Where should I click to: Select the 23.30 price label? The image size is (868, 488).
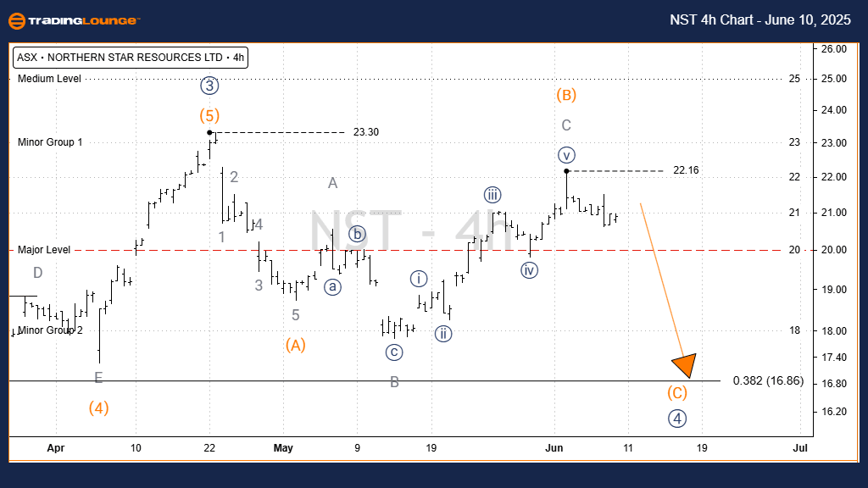[366, 132]
